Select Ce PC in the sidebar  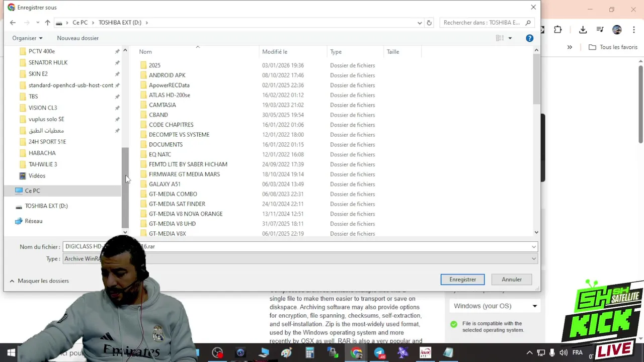click(x=32, y=191)
